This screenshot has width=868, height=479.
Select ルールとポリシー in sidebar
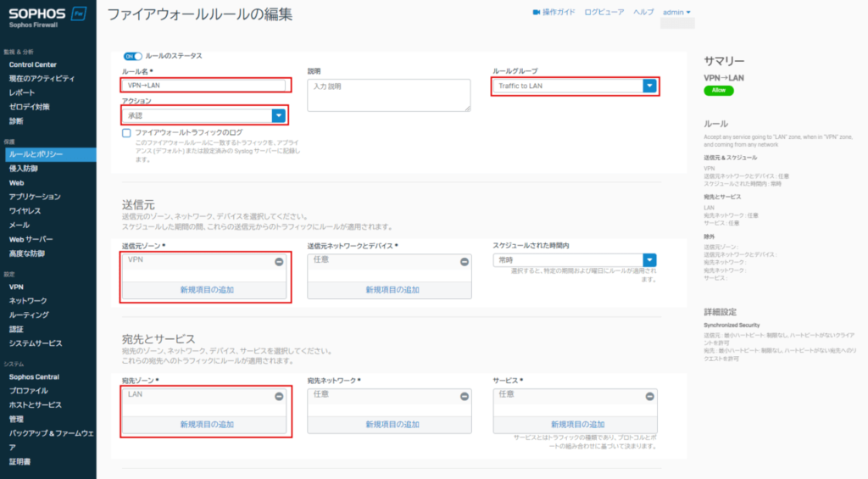tap(50, 154)
